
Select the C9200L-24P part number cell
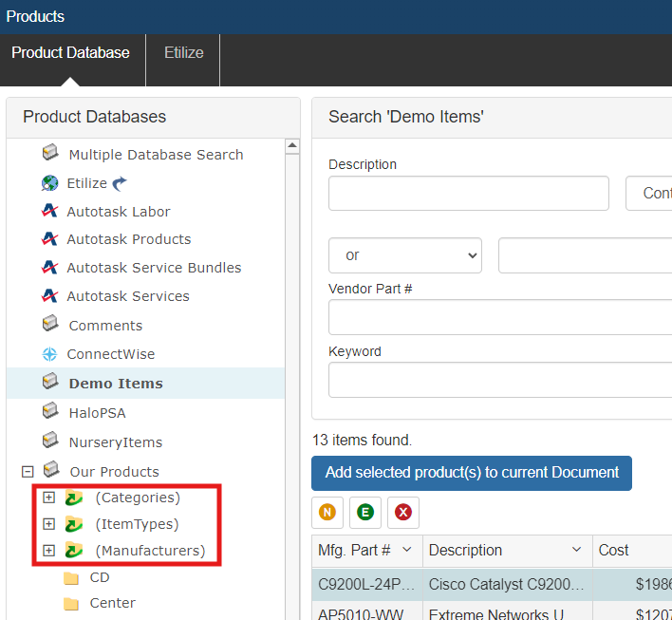(367, 585)
